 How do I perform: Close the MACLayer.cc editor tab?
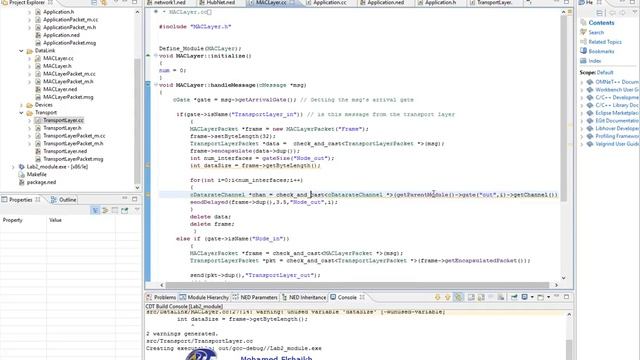click(292, 2)
